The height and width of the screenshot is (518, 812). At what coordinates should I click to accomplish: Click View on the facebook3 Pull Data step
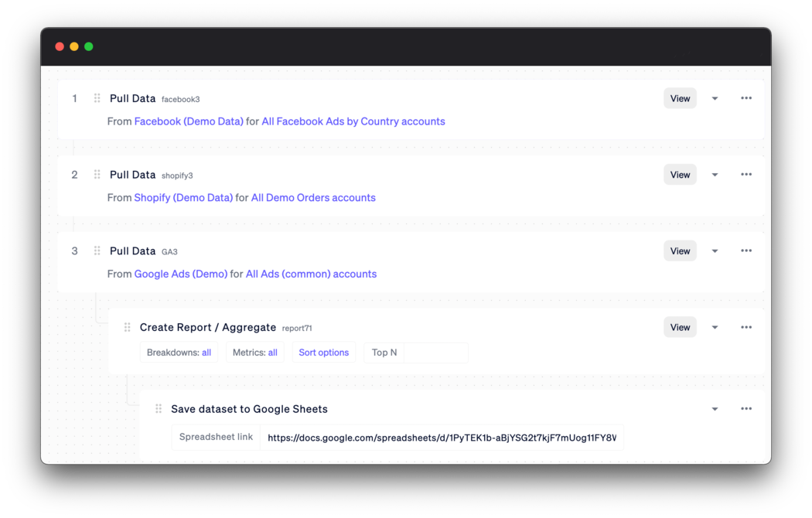[x=680, y=98]
